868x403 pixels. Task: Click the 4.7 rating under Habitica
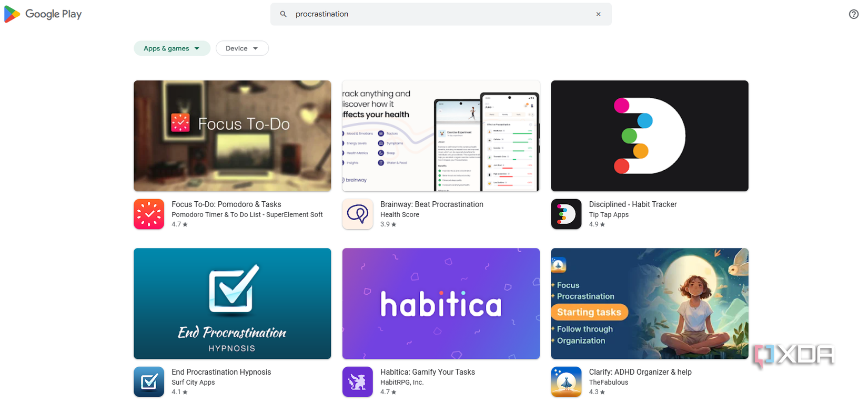click(x=388, y=392)
